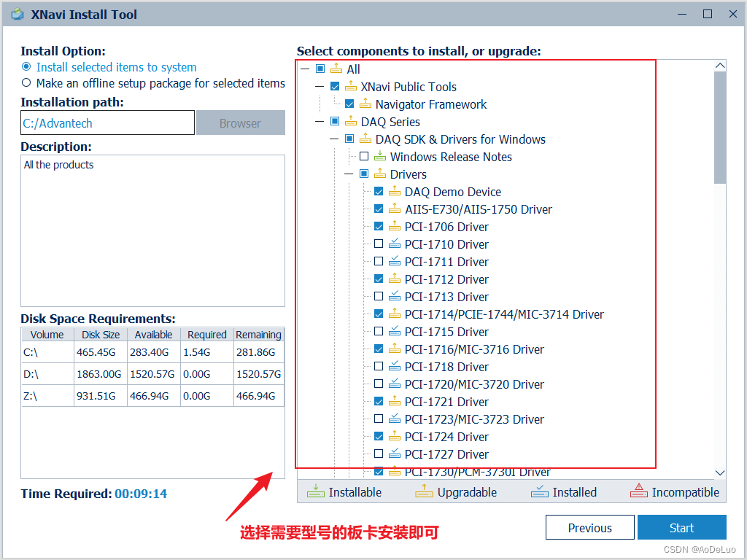Collapse the DAQ Series node
The image size is (747, 560).
[x=320, y=122]
